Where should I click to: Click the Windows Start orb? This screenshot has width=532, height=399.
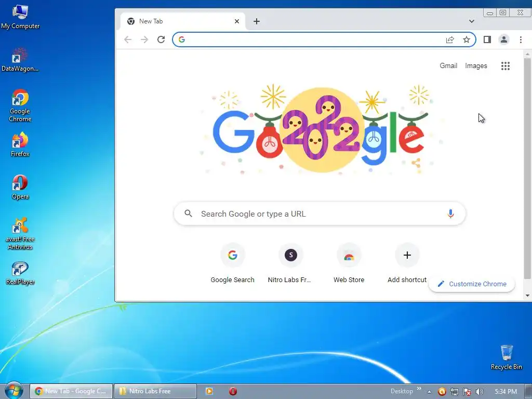[14, 391]
